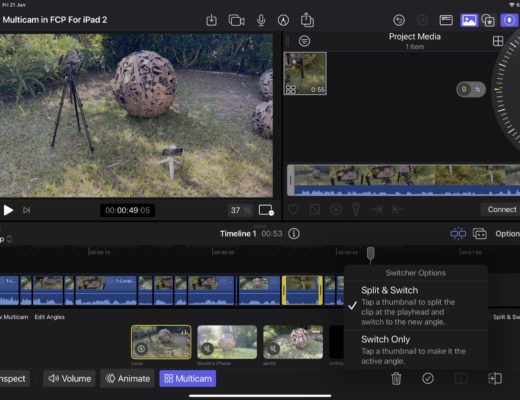The height and width of the screenshot is (400, 520).
Task: Open the effects browser star icon
Action: 488,21
